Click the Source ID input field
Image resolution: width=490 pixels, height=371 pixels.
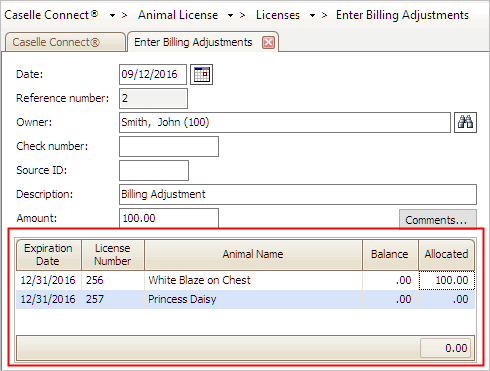tap(154, 170)
